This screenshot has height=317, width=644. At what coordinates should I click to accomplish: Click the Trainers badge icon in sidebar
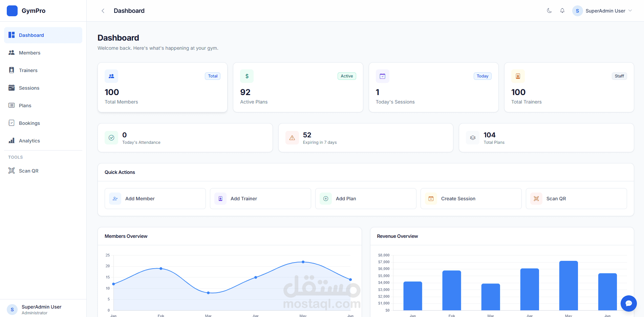point(12,70)
